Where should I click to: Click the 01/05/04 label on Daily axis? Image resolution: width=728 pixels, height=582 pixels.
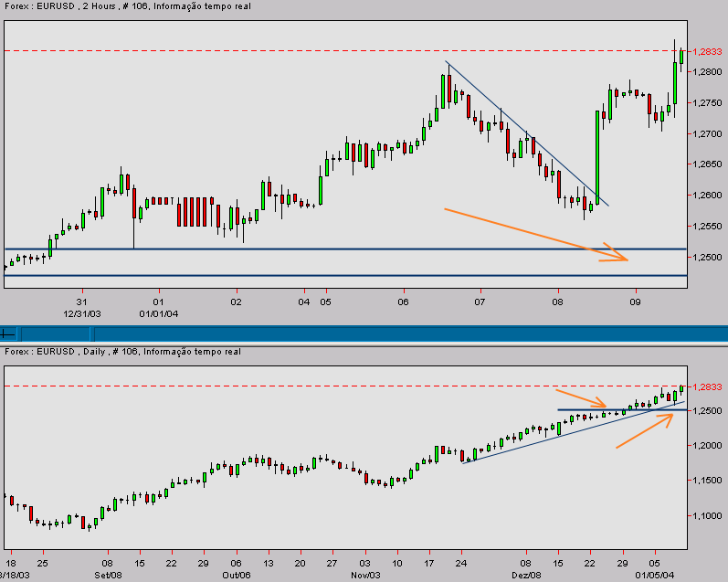click(655, 575)
